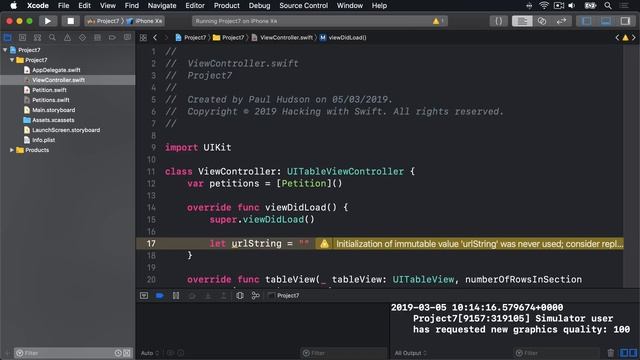Open the Navigate menu
Viewport: 640px width, 360px height.
pos(162,6)
